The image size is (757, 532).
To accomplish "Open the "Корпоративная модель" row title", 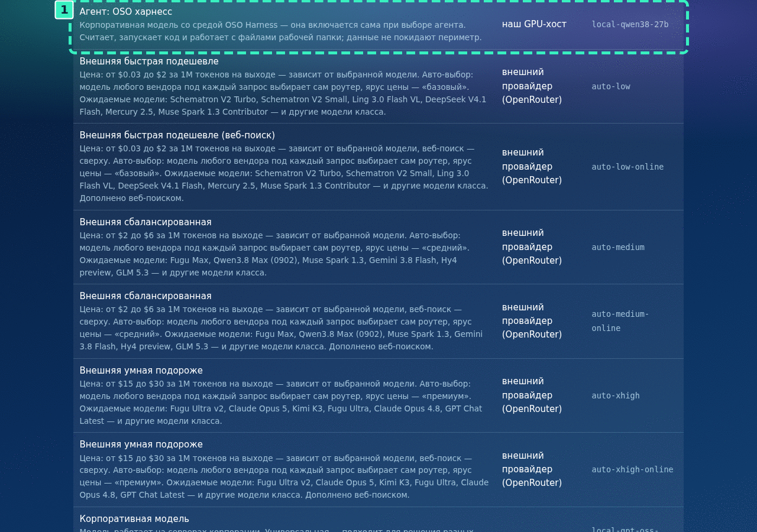I will pyautogui.click(x=134, y=519).
